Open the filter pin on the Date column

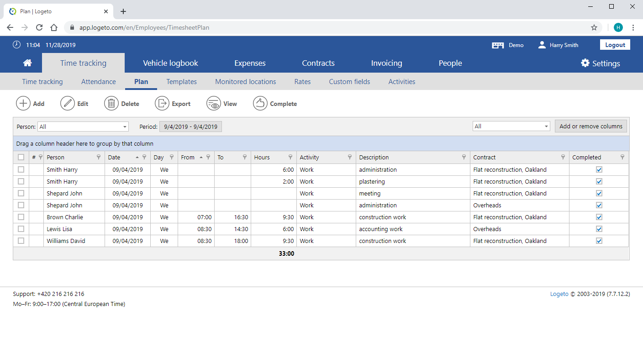coord(144,157)
